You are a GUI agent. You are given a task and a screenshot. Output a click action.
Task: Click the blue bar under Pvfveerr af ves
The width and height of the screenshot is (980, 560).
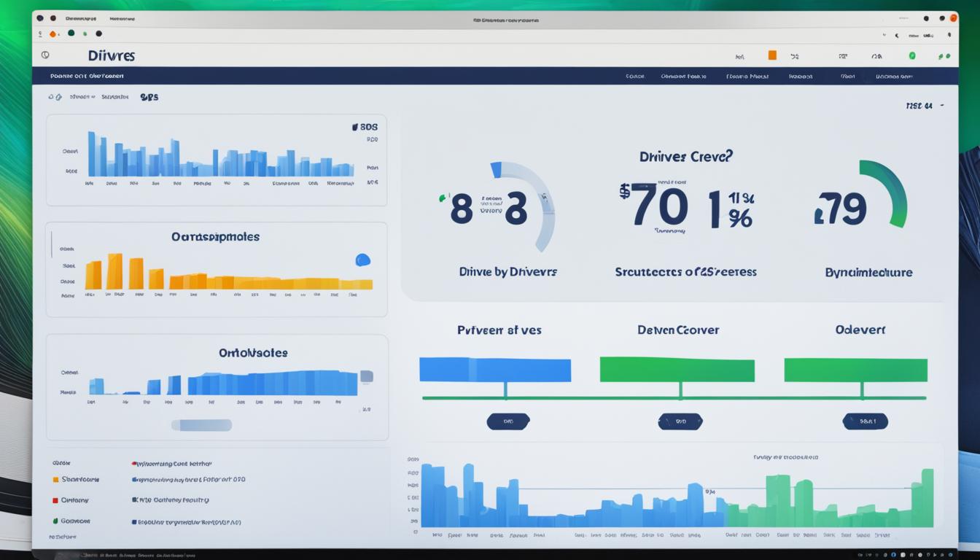tap(495, 369)
